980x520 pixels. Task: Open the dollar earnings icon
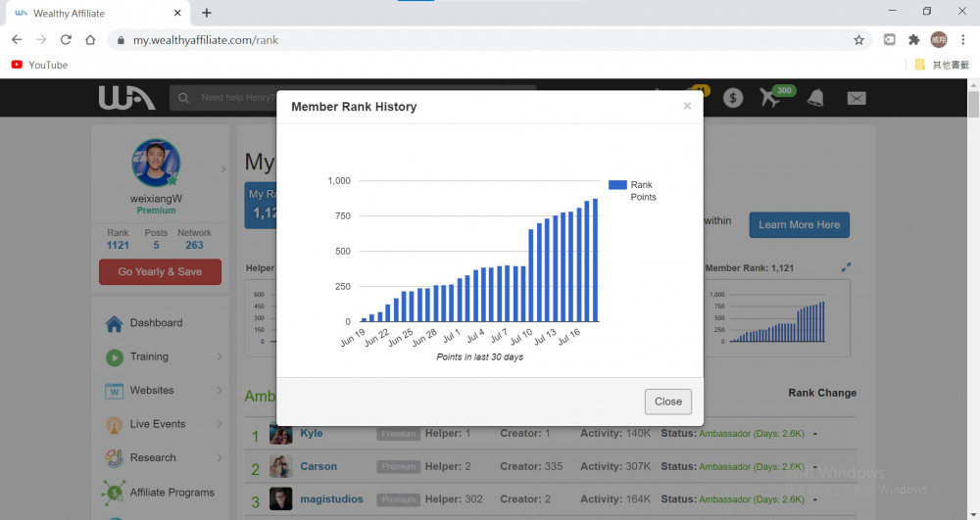click(733, 97)
